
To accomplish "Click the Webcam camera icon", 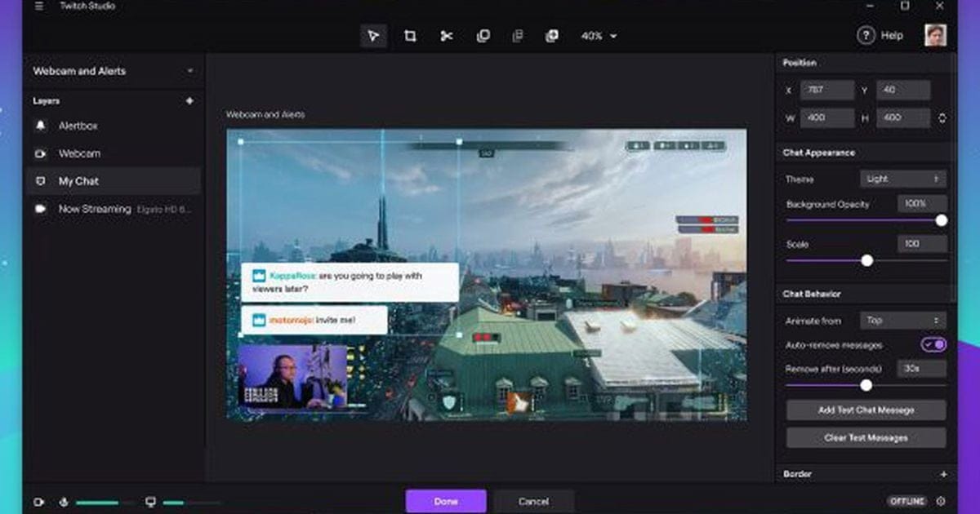I will (x=41, y=153).
